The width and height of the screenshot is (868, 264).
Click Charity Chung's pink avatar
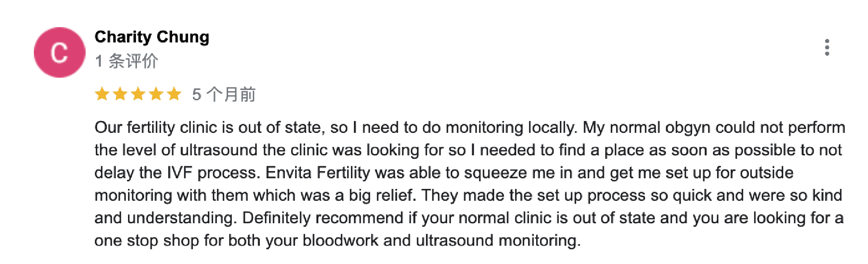pyautogui.click(x=59, y=53)
